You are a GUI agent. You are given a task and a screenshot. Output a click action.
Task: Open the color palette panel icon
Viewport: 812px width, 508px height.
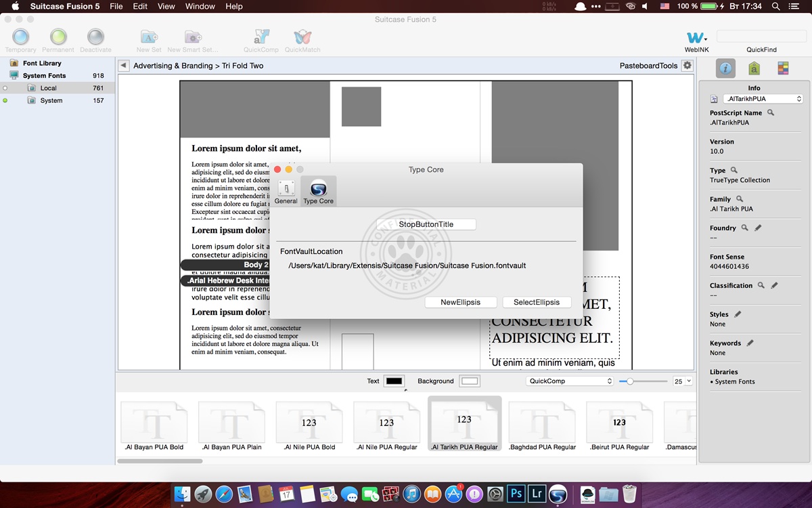782,68
